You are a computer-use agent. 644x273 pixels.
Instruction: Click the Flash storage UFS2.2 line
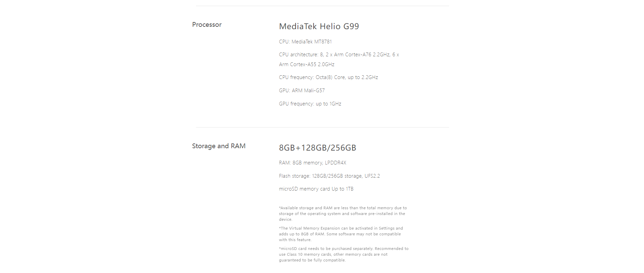click(x=329, y=176)
